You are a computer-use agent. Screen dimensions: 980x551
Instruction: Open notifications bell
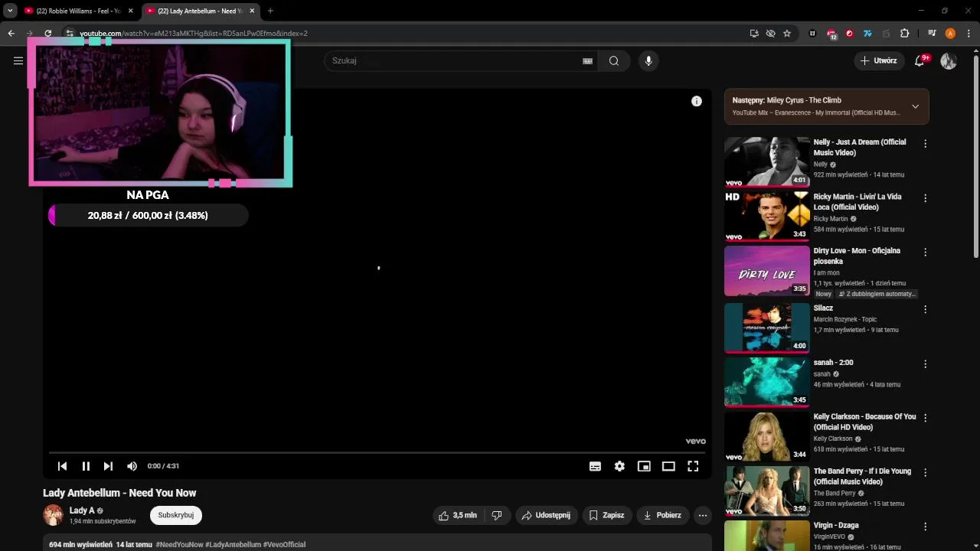click(920, 60)
